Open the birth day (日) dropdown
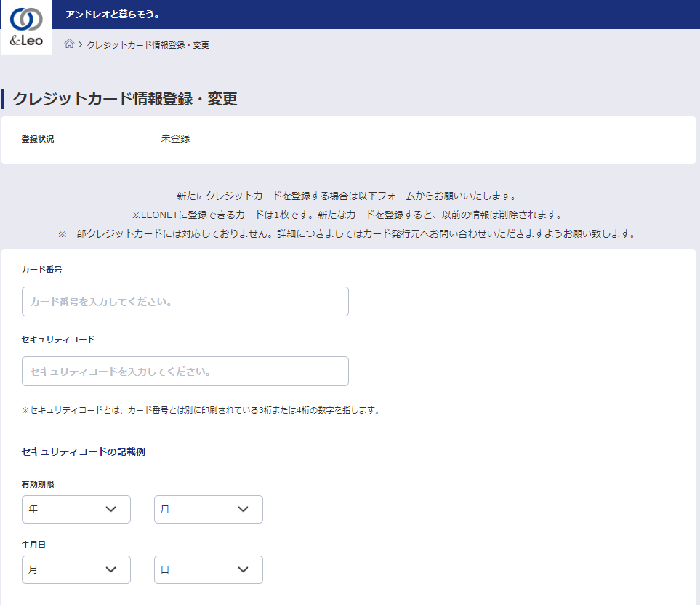 pyautogui.click(x=209, y=570)
